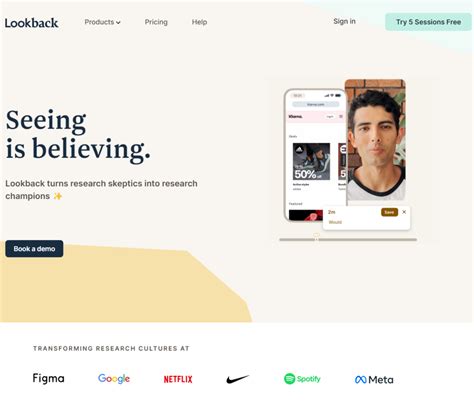Click Try 5 Sessions Free button
The image size is (474, 412).
tap(428, 22)
